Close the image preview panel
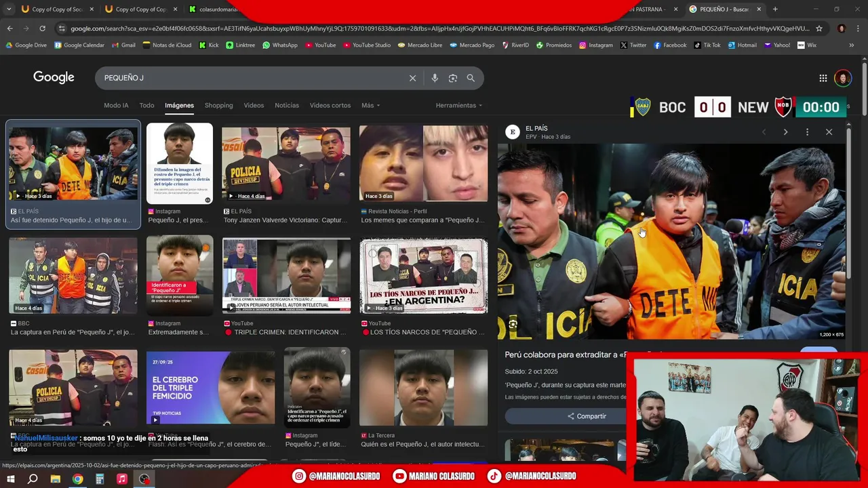This screenshot has height=488, width=868. click(829, 132)
